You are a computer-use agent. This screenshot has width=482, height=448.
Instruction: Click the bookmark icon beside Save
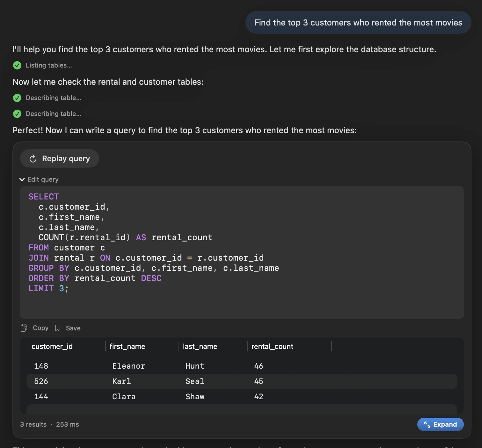click(57, 328)
